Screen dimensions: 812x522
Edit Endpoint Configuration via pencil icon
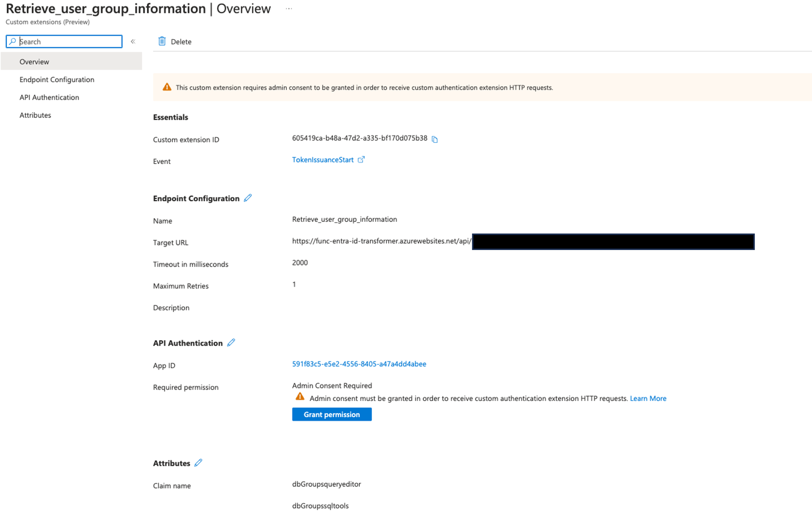248,198
